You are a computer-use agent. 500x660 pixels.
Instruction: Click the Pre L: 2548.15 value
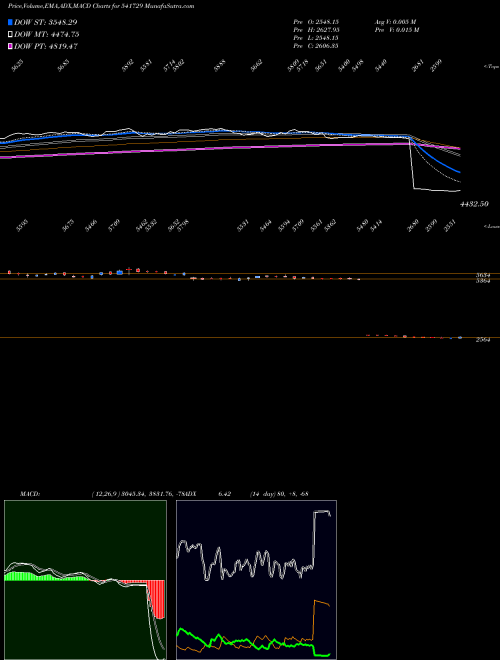[x=316, y=38]
